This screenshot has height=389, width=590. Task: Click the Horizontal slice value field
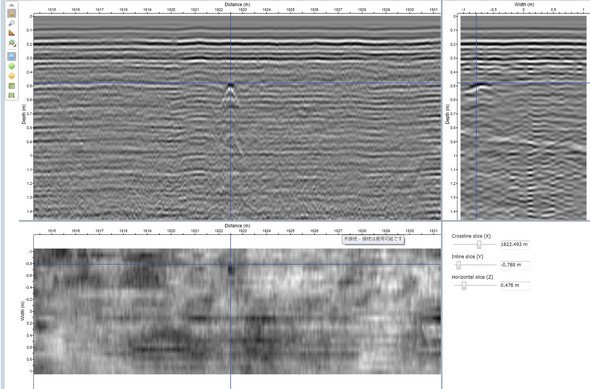tap(515, 286)
